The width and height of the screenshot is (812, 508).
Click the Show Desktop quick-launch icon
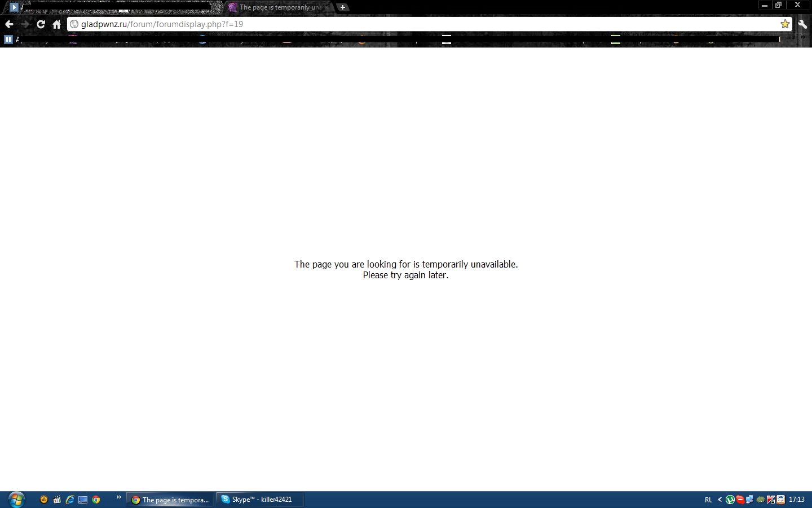[83, 500]
